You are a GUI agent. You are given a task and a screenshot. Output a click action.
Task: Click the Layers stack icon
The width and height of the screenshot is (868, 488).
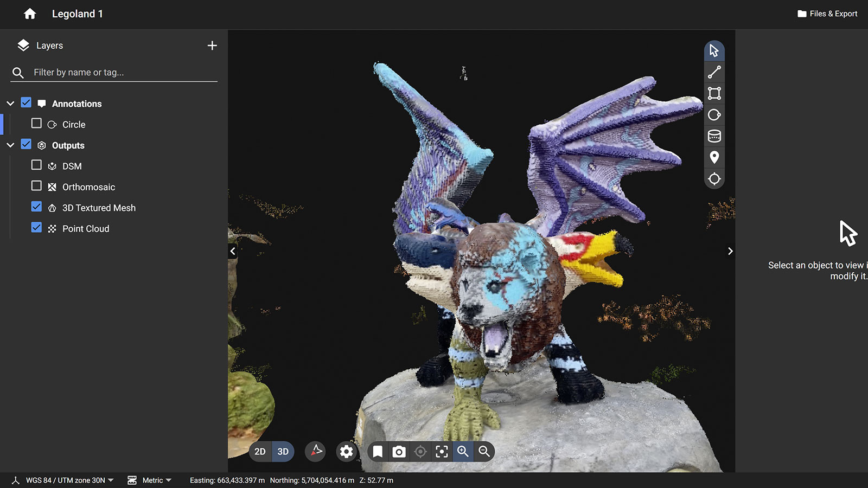click(23, 46)
